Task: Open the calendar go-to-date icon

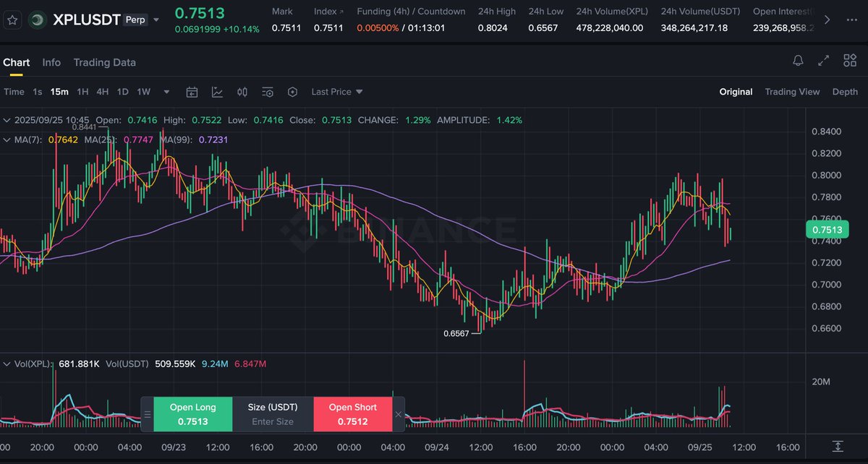Action: click(192, 92)
